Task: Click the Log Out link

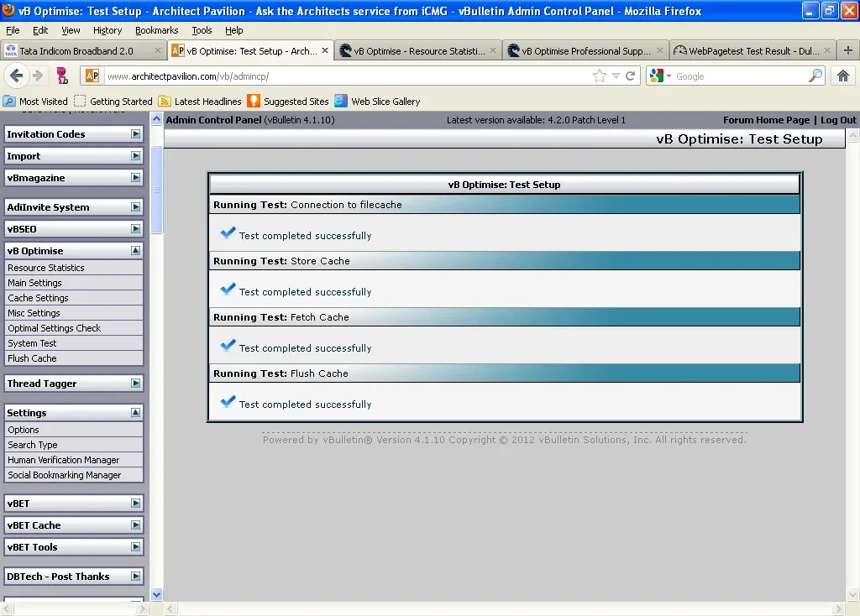Action: [x=838, y=120]
